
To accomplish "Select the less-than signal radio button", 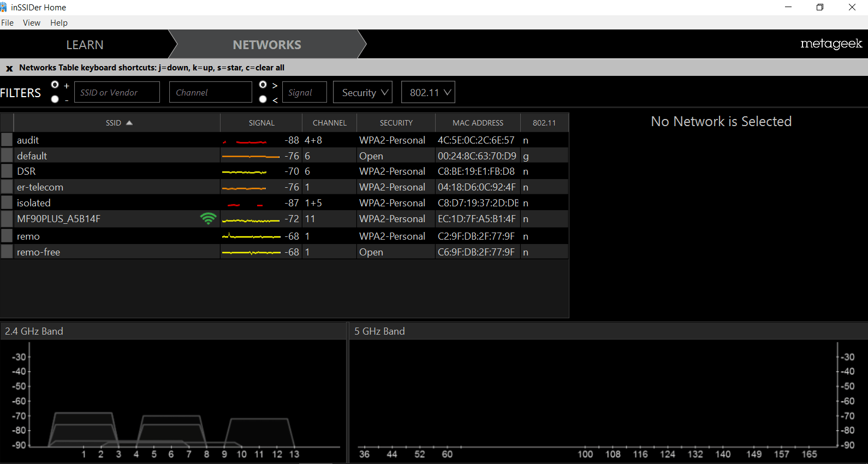I will coord(263,99).
